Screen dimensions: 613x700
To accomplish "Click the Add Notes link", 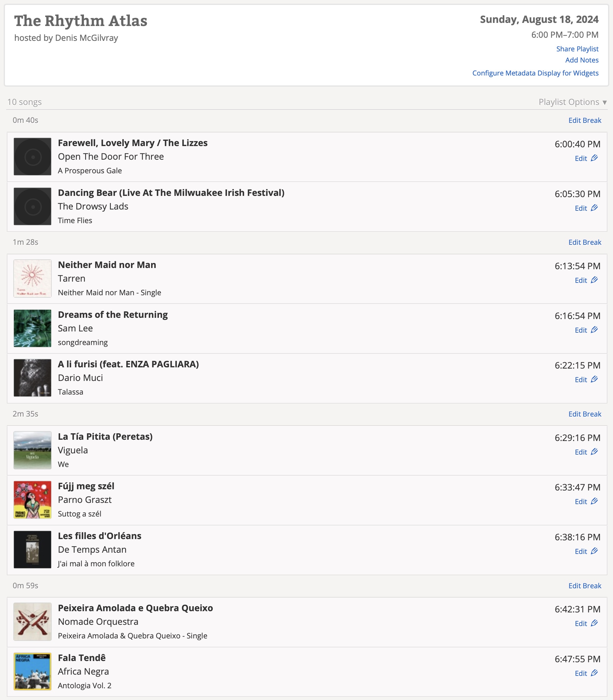I will click(x=581, y=60).
